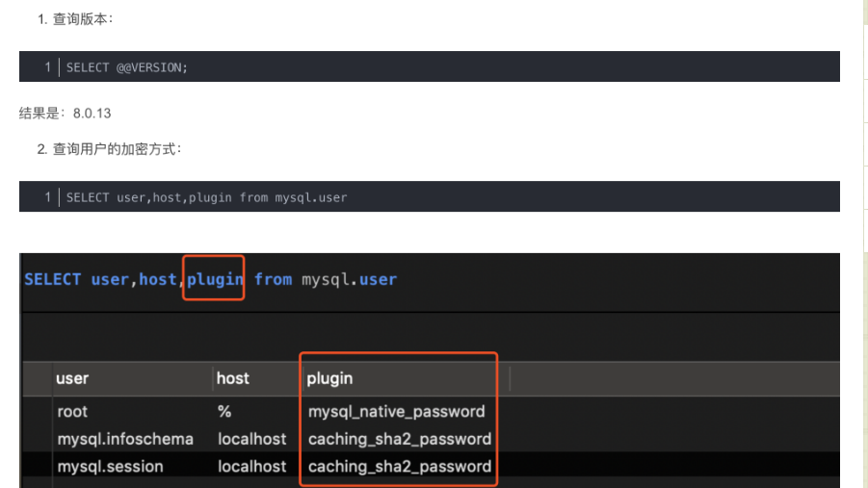868x488 pixels.
Task: Click caching_sha2_password in the mysql.session row
Action: pos(399,467)
